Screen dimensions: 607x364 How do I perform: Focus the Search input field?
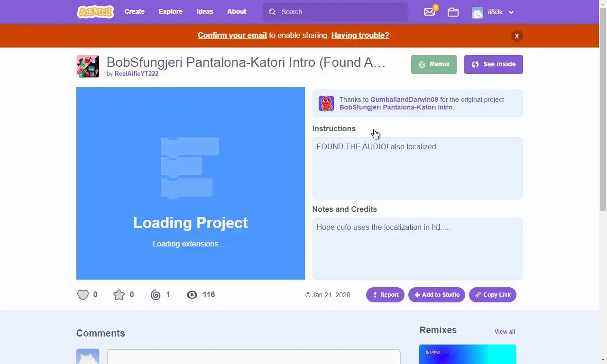click(x=335, y=12)
